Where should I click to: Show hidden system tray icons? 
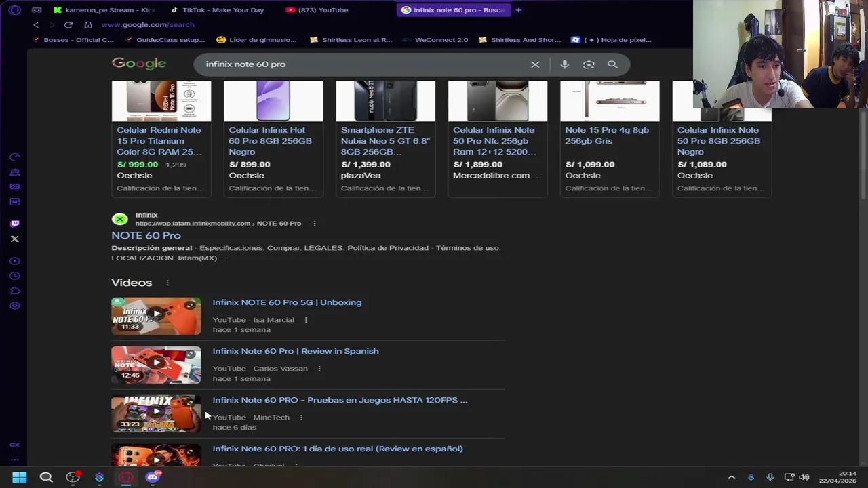coord(732,477)
